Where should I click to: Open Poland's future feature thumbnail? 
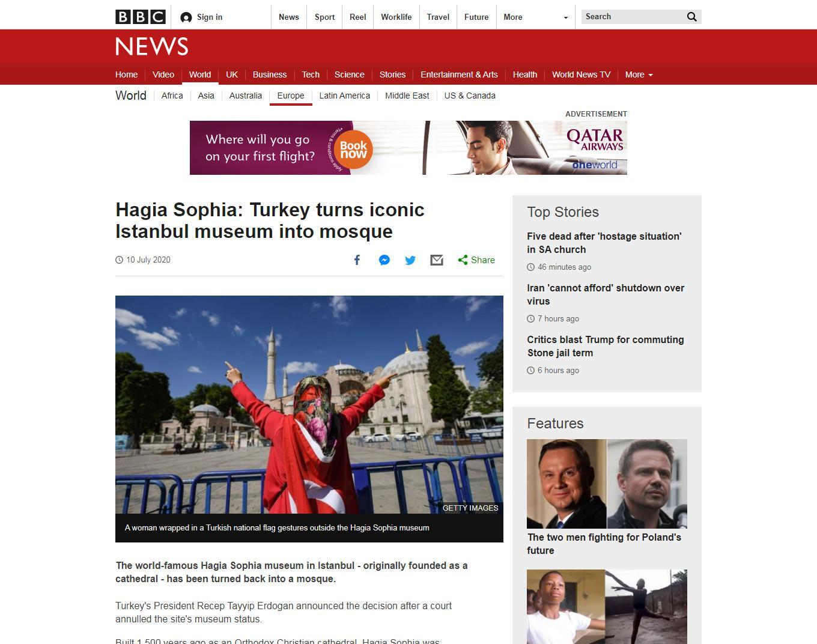point(607,484)
